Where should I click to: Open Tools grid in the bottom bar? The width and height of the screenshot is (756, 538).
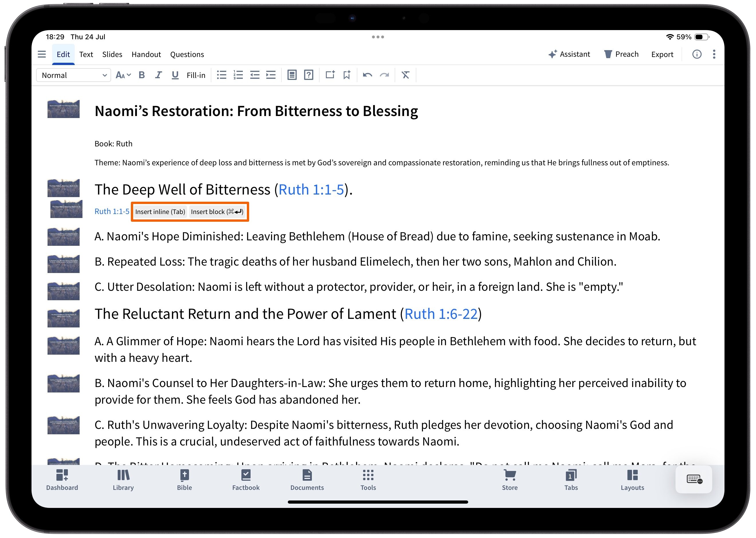pos(368,480)
